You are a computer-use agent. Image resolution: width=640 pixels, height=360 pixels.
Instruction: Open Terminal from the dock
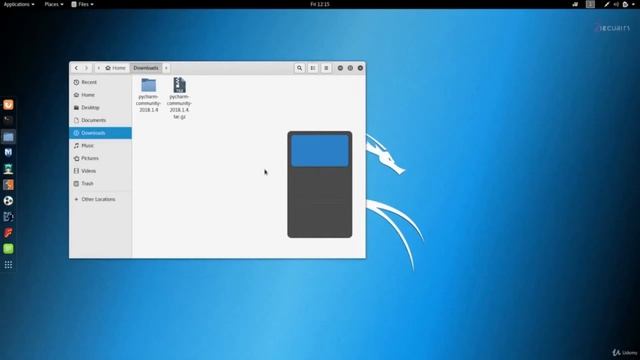(x=8, y=120)
